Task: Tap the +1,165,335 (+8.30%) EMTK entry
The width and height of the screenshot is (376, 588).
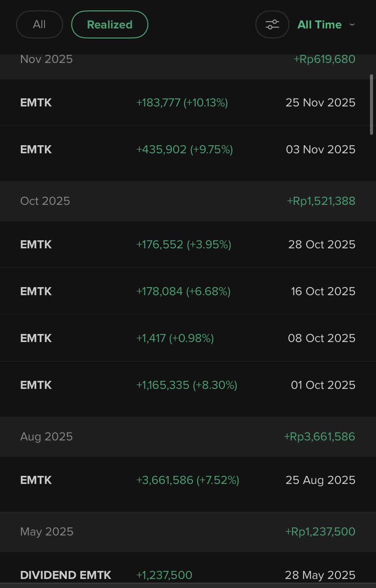Action: pos(186,385)
